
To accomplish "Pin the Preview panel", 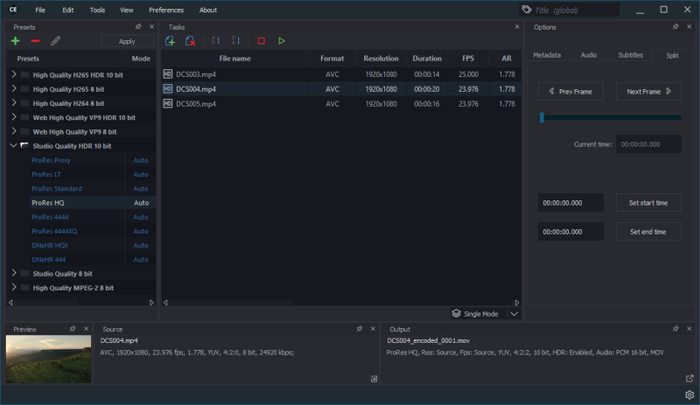I will pos(73,328).
